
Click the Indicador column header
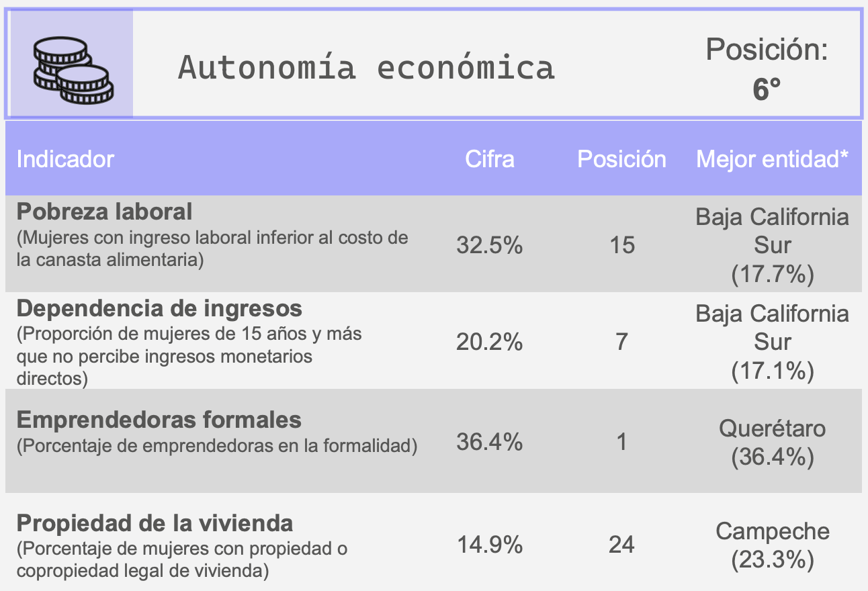[65, 159]
